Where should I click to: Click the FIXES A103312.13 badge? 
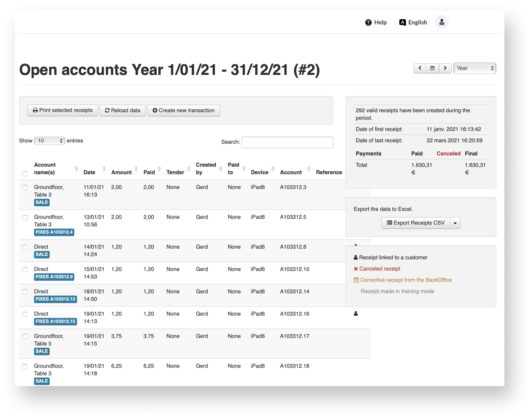(x=55, y=299)
